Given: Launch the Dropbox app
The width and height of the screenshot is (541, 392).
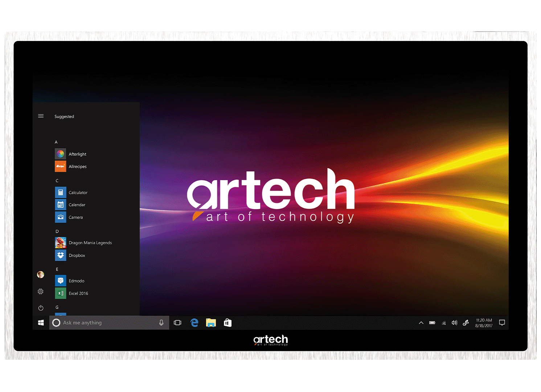Looking at the screenshot, I should point(77,256).
